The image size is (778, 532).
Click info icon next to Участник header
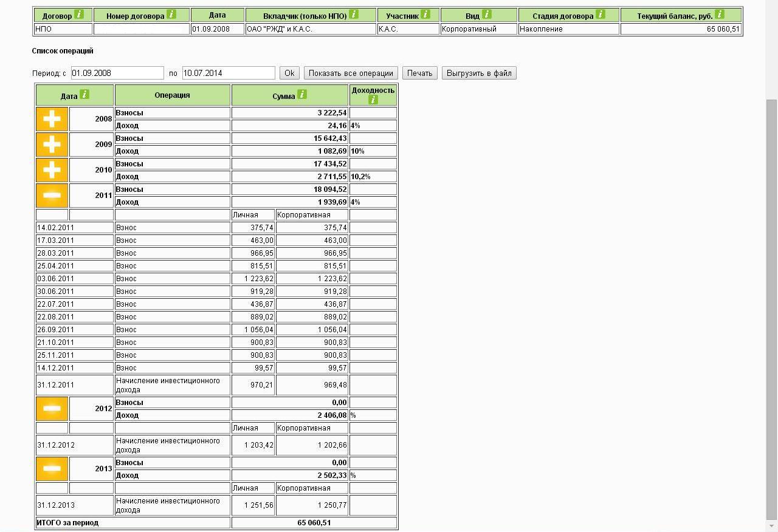(425, 15)
